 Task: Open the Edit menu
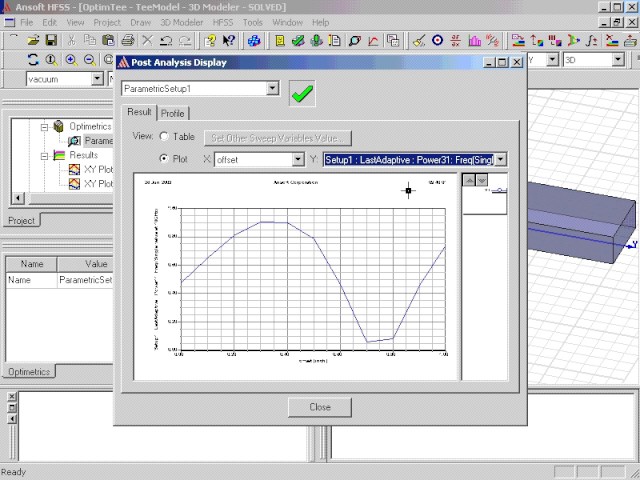pyautogui.click(x=49, y=22)
